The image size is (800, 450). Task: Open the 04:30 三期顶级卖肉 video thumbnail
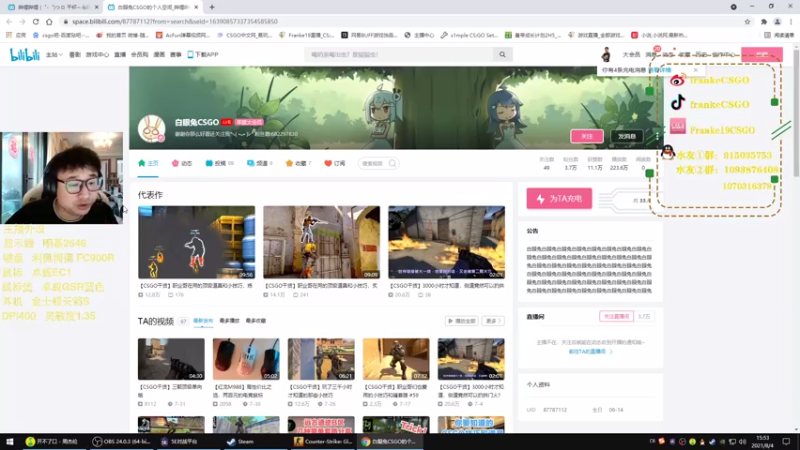click(x=171, y=359)
